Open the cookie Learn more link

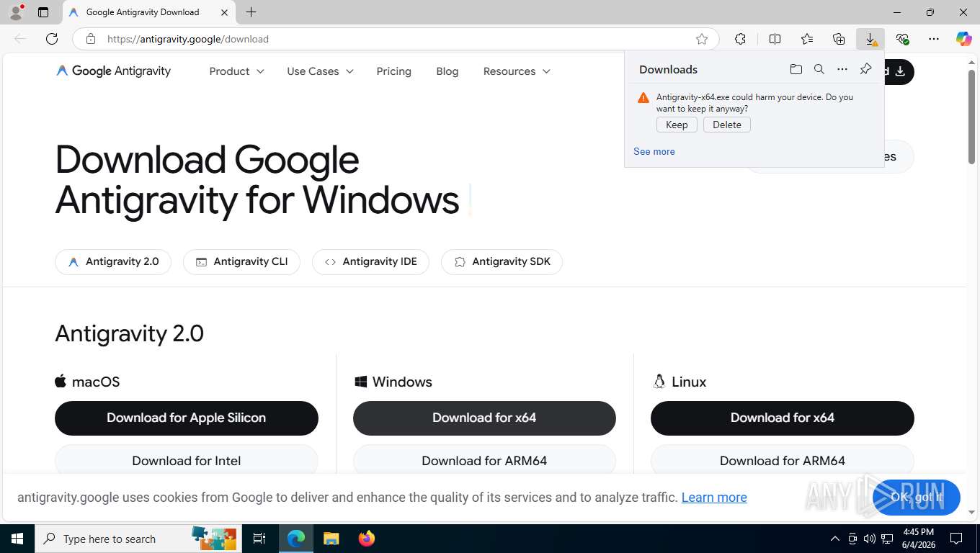(714, 498)
